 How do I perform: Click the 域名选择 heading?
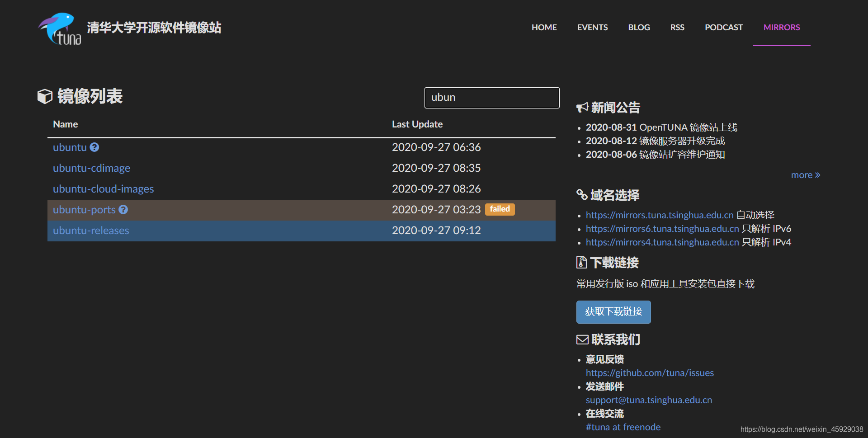tap(615, 195)
